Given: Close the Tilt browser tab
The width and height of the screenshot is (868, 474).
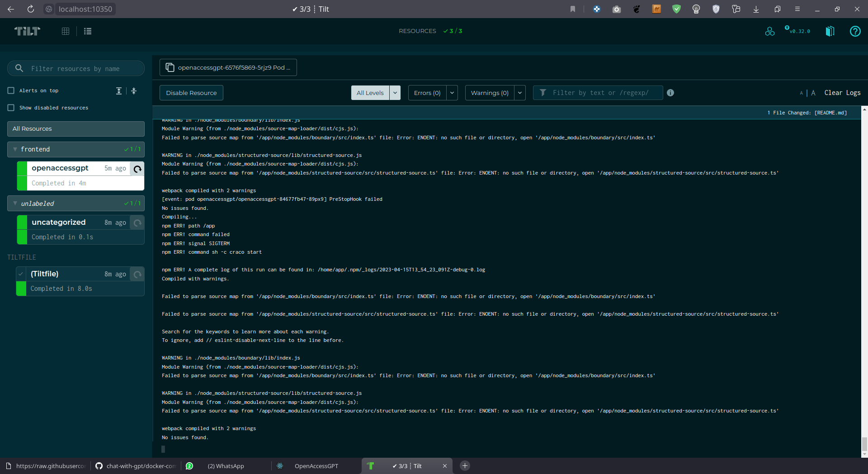Looking at the screenshot, I should coord(444,466).
